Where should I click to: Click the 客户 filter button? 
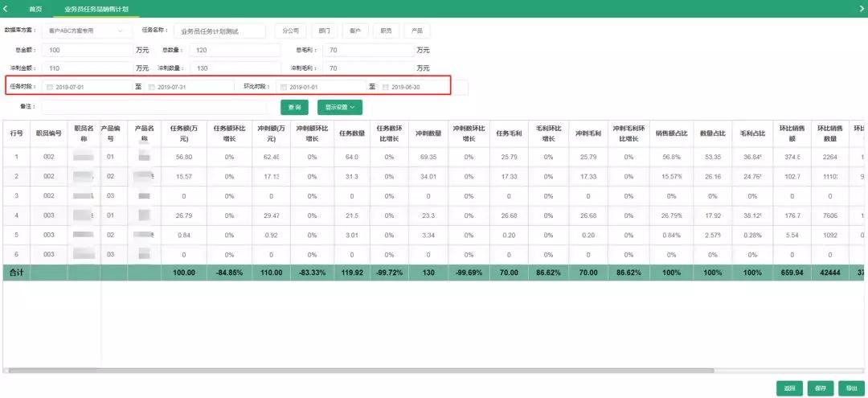[354, 31]
